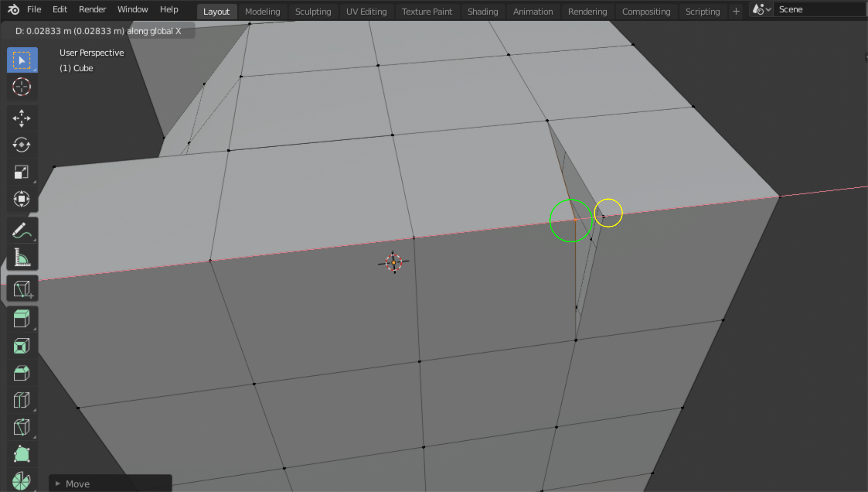Add a new workspace with plus button

pyautogui.click(x=736, y=12)
